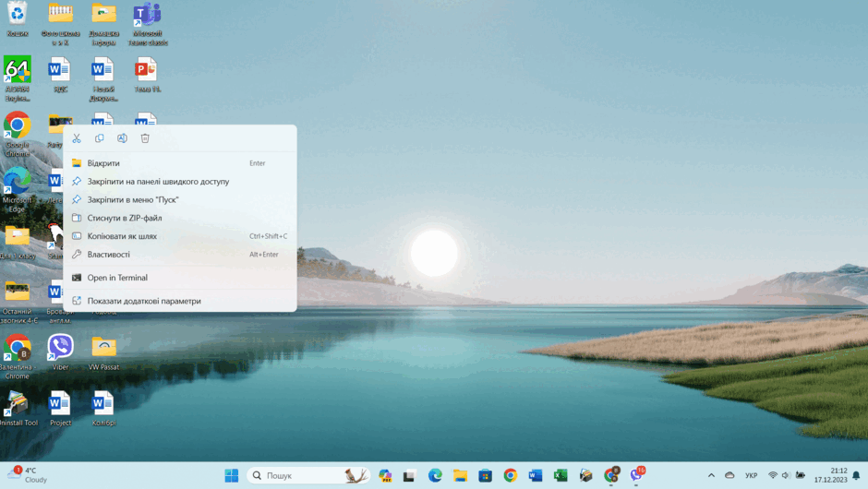Click the battery tray icon
868x489 pixels.
pyautogui.click(x=801, y=475)
